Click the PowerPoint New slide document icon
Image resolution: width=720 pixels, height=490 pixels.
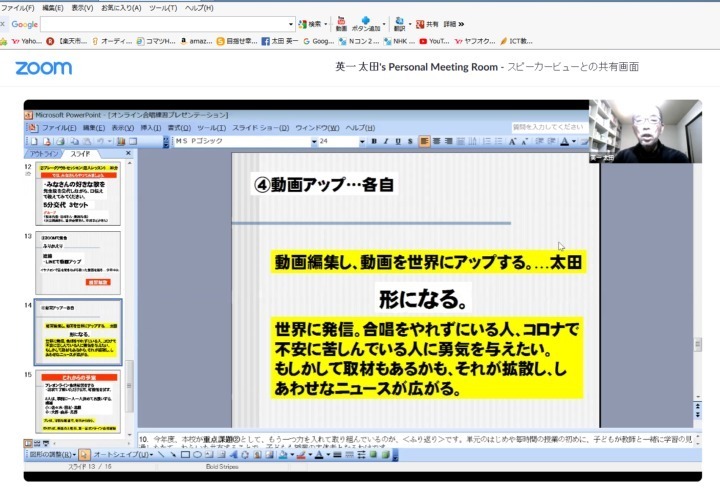pos(34,141)
